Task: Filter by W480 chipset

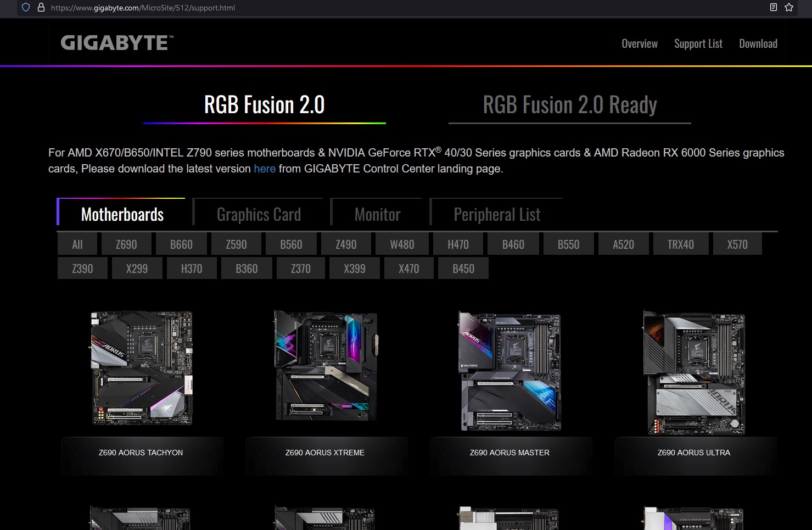Action: point(402,244)
